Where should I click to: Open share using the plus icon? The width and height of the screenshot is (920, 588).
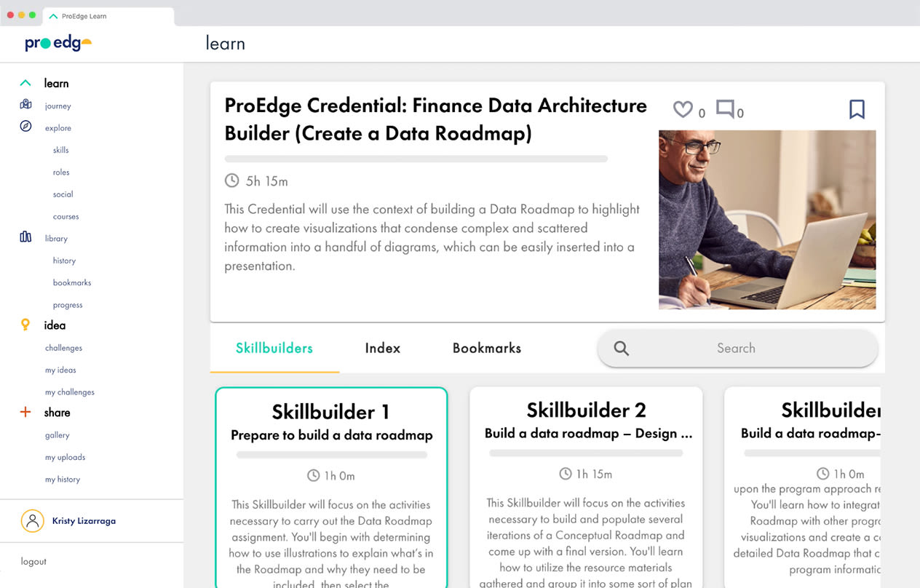click(x=26, y=412)
